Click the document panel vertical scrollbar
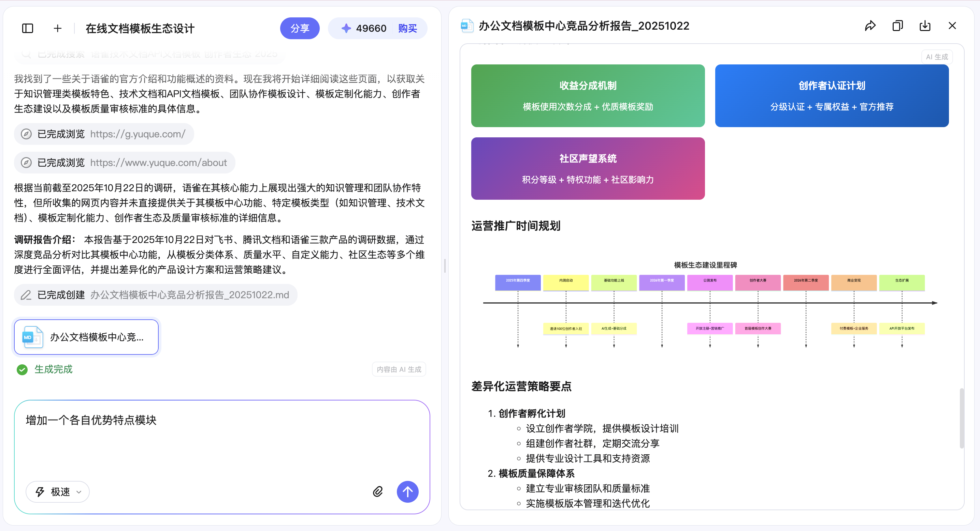This screenshot has width=980, height=531. point(961,418)
